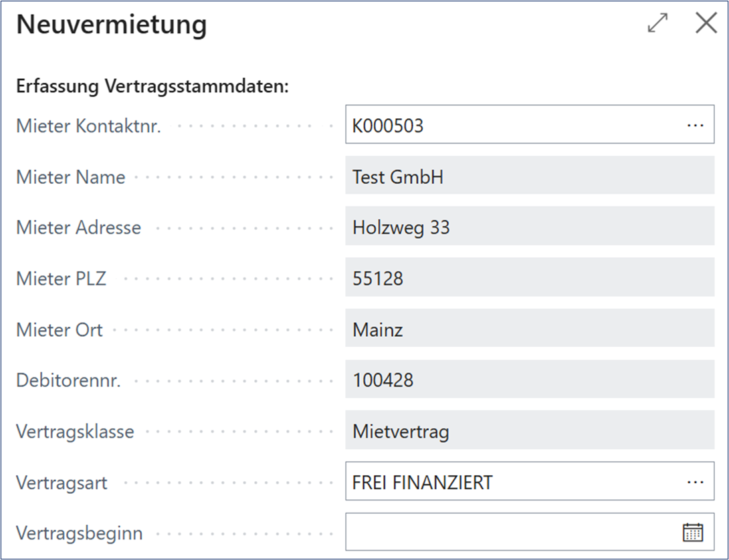Click the Mieter Name field showing Test GmbH
729x560 pixels.
[468, 176]
